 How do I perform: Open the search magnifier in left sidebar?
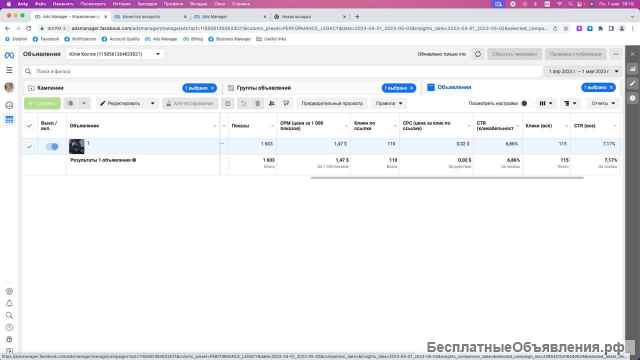[x=9, y=316]
